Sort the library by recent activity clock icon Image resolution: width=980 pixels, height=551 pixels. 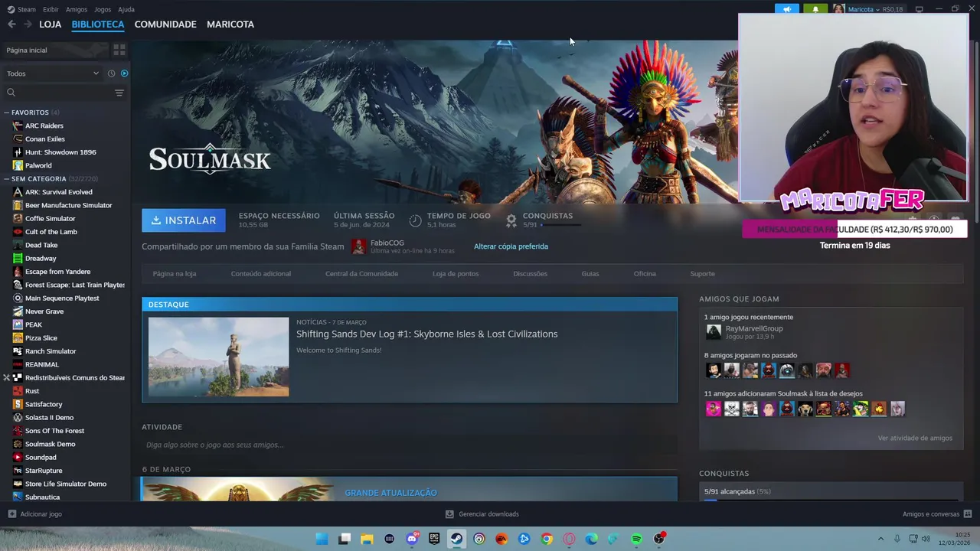click(x=111, y=73)
